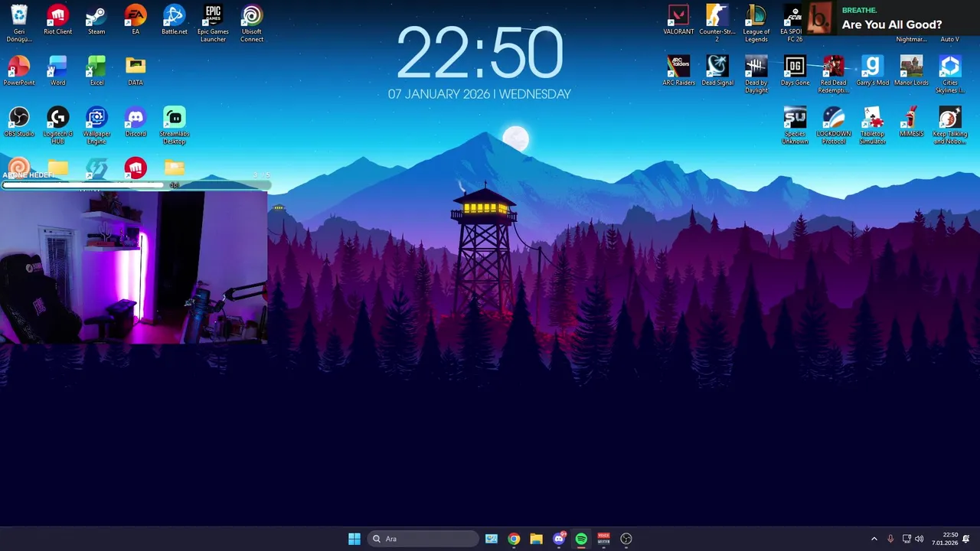Open Wallpaper Engine shortcut

[96, 126]
